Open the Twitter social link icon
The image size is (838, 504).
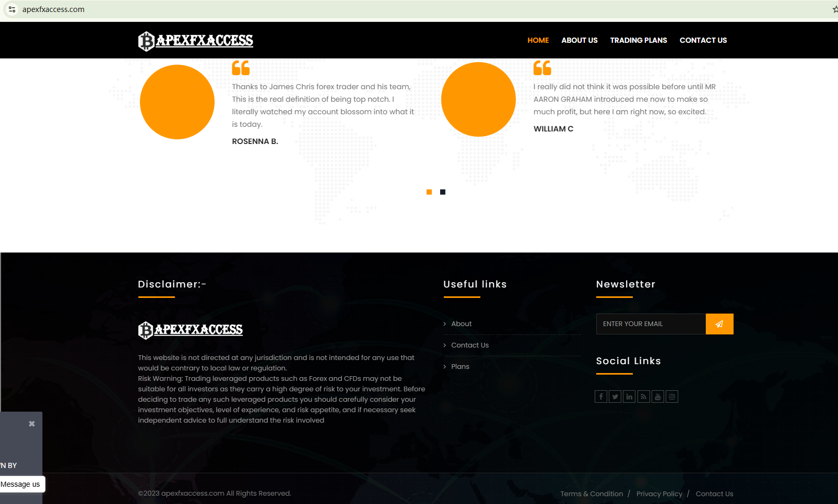[x=615, y=397]
